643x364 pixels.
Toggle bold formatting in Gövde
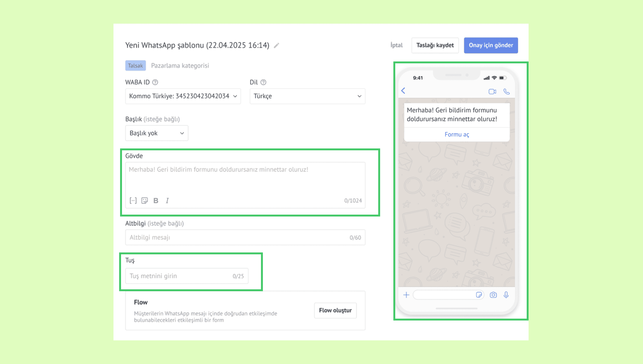(x=156, y=200)
